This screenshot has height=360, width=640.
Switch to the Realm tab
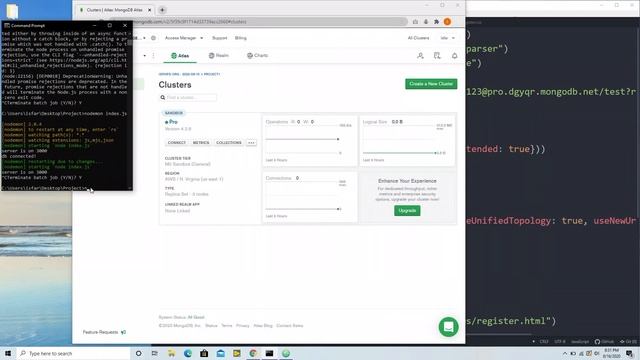click(x=218, y=56)
